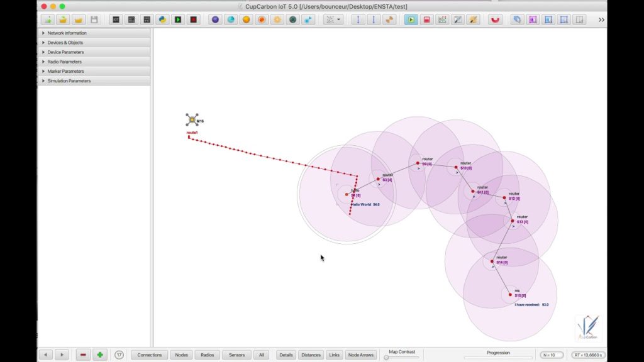
Task: Click the new project icon in toolbar
Action: (48, 19)
